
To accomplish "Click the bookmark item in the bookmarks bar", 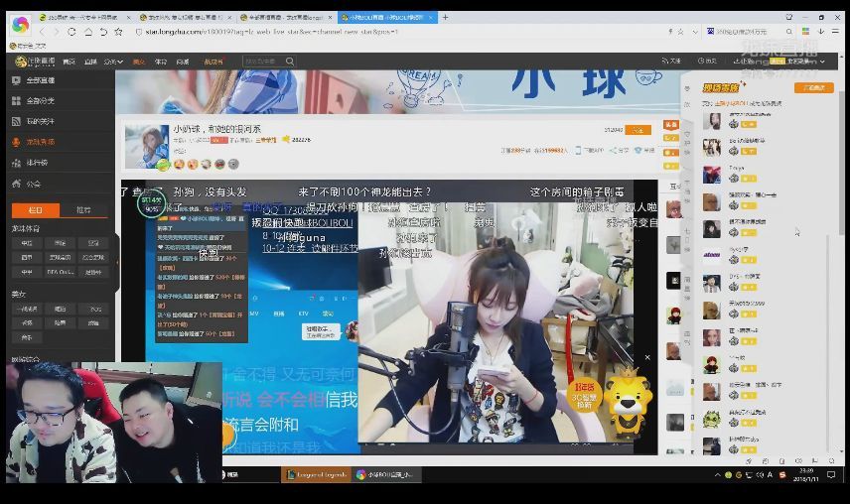I will pos(28,46).
